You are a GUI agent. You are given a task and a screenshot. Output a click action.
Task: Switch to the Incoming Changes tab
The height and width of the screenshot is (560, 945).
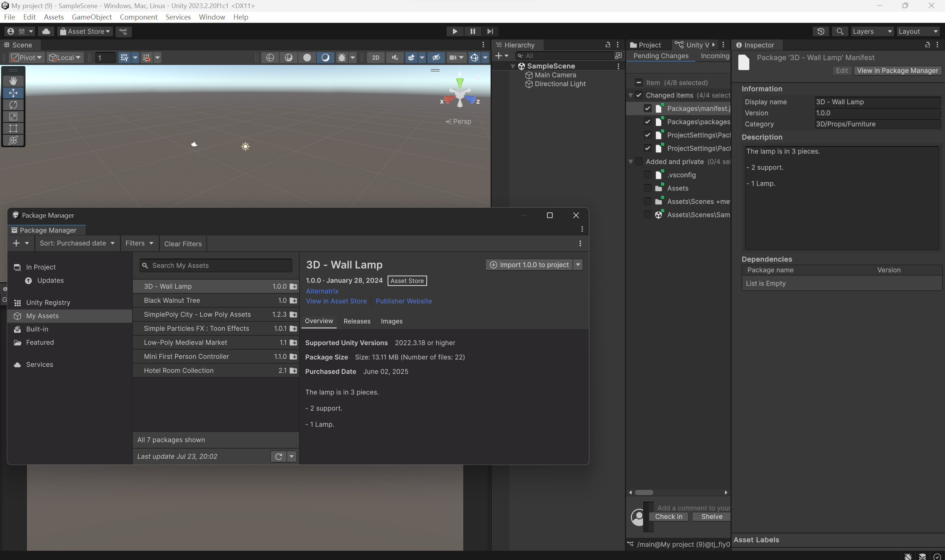pos(715,56)
